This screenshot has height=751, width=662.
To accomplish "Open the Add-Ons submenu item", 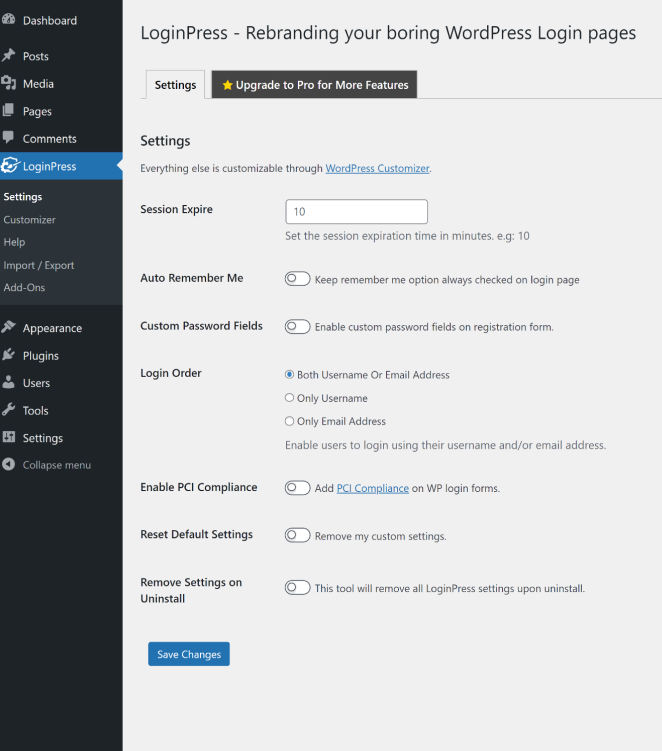I will (24, 287).
